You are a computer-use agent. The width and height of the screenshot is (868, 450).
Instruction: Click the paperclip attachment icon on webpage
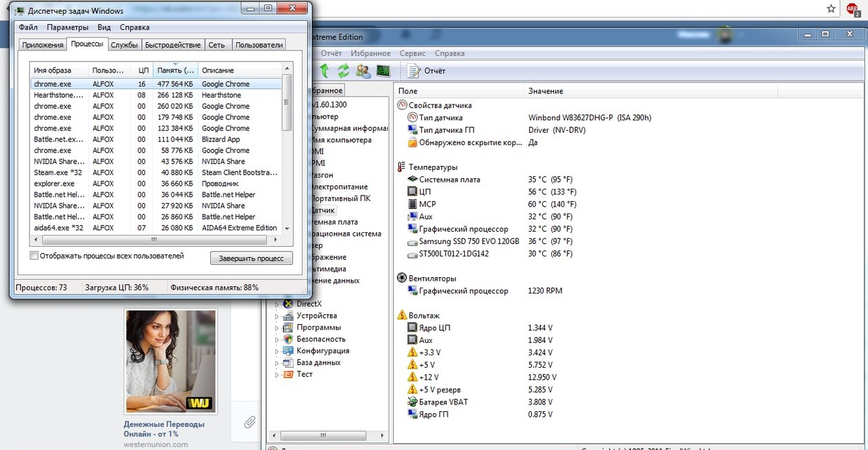coord(250,422)
